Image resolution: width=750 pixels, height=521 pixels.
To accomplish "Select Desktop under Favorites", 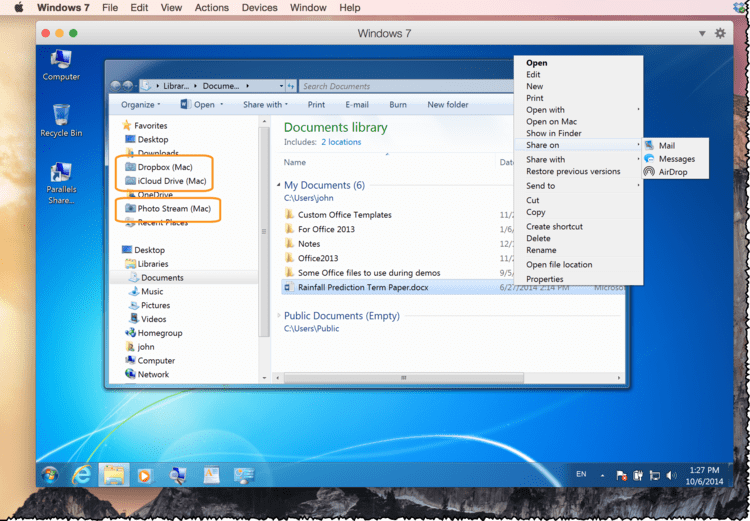I will coord(146,139).
